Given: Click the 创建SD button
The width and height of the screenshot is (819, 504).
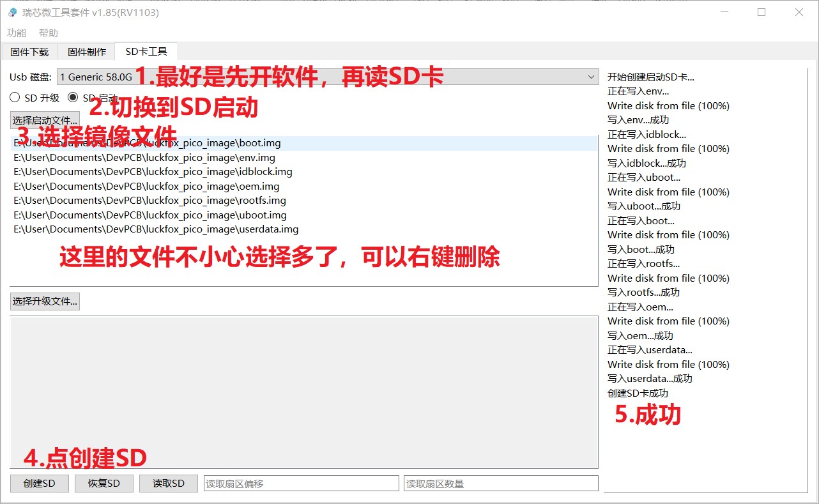Looking at the screenshot, I should coord(40,484).
